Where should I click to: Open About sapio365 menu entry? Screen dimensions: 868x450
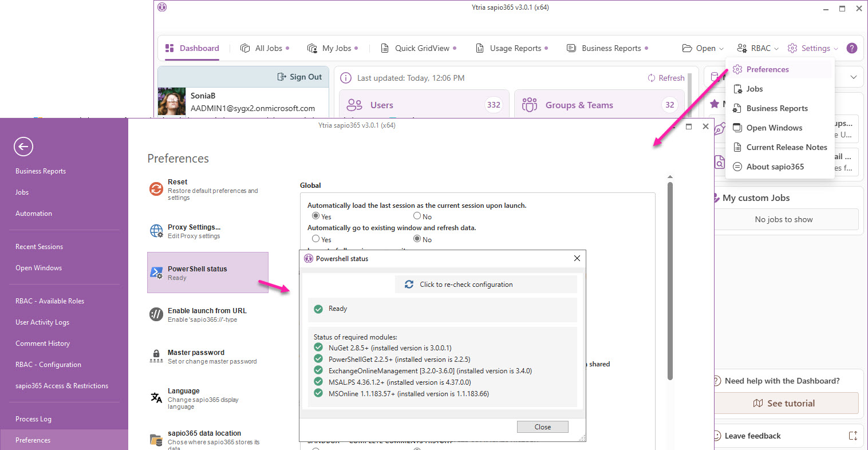click(779, 167)
